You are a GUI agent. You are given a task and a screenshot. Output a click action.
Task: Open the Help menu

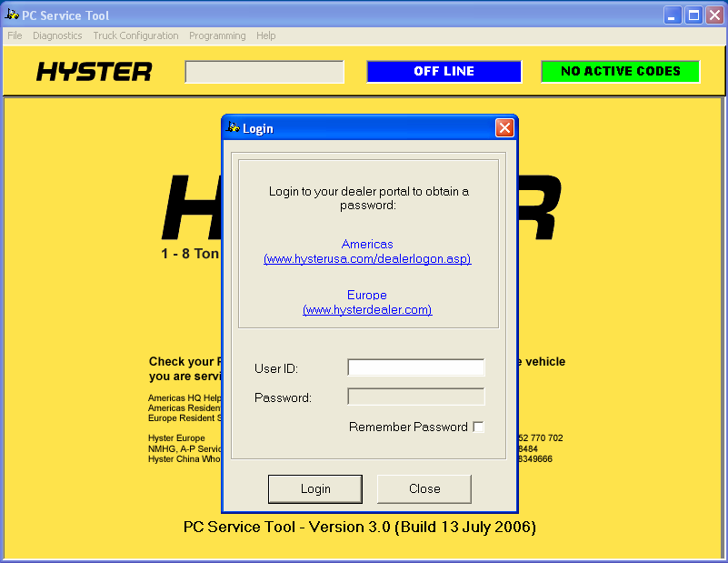pyautogui.click(x=266, y=35)
